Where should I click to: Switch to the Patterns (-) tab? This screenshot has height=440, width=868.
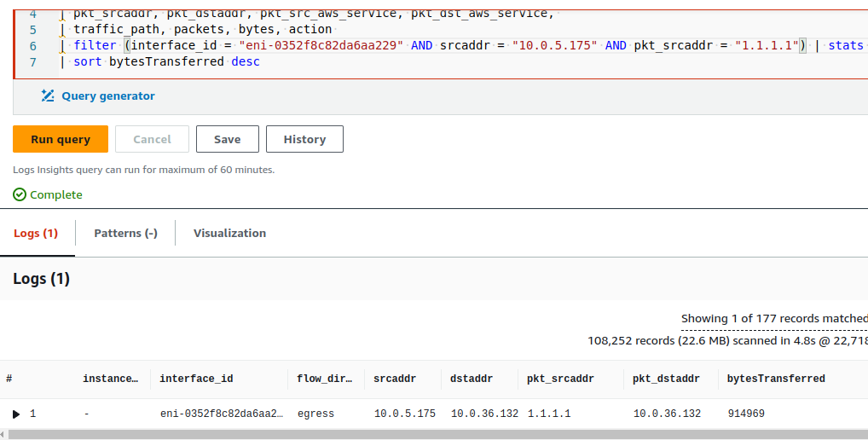(x=125, y=233)
